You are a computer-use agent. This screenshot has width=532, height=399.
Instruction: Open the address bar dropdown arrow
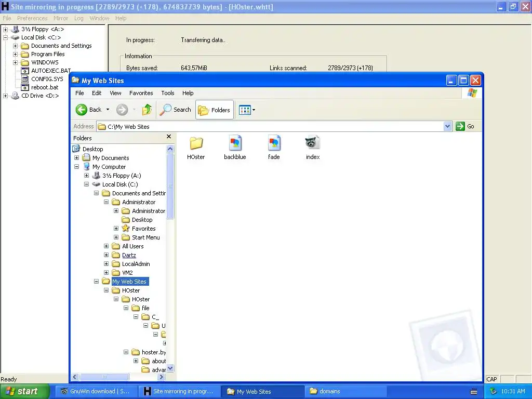(x=447, y=126)
